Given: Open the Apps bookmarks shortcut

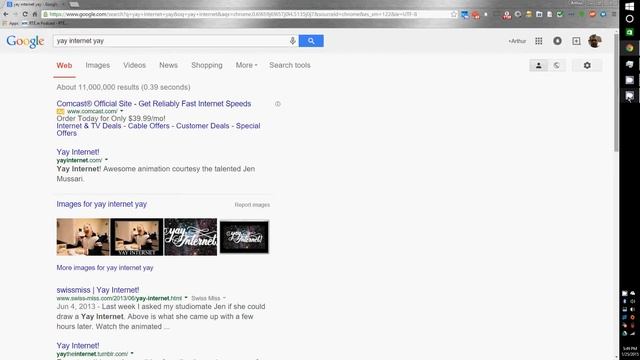Looking at the screenshot, I should pos(11,23).
